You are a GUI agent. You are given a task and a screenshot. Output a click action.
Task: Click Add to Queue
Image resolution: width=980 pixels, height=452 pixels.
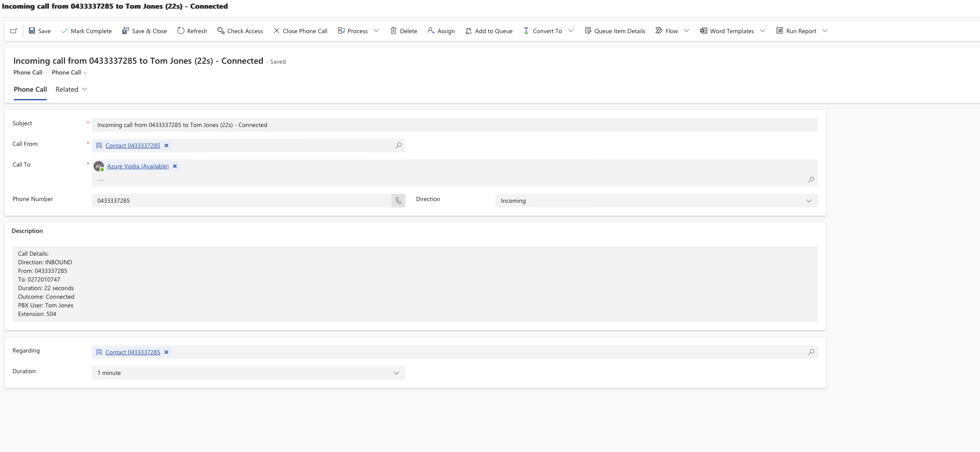(489, 31)
